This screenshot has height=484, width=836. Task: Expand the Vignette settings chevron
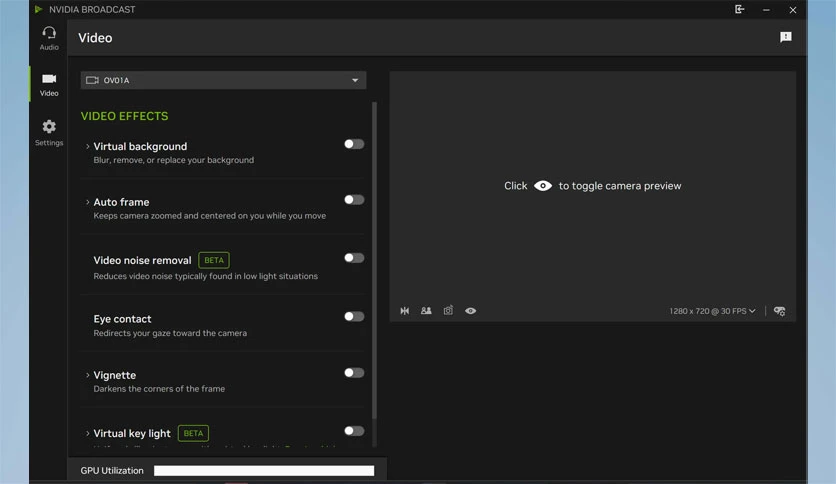pyautogui.click(x=87, y=375)
